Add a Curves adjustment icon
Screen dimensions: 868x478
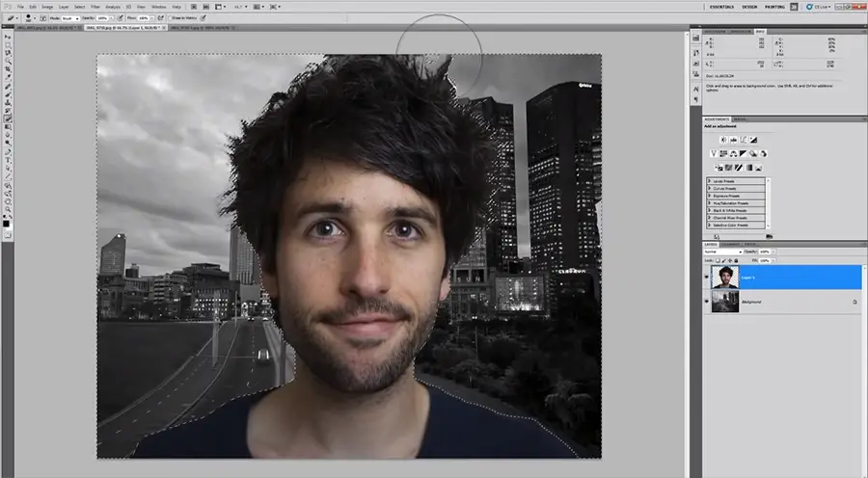(x=743, y=140)
